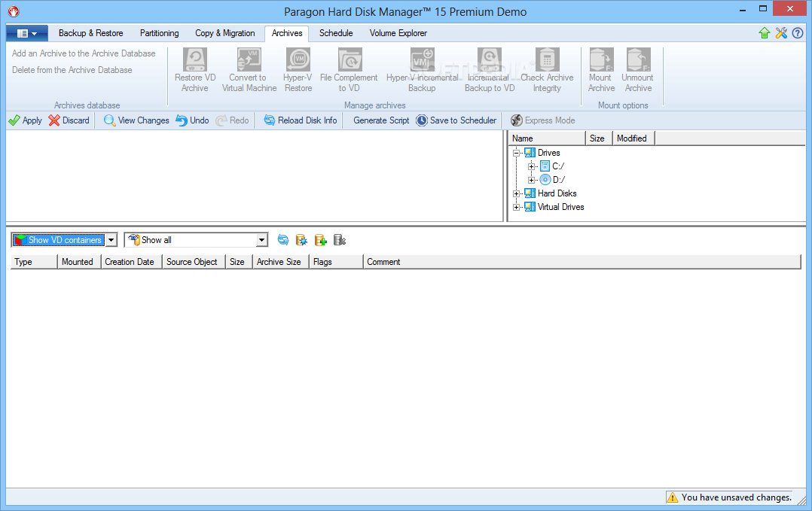Screen dimensions: 812x511
Task: Select Virtual Drives in the tree
Action: click(561, 207)
